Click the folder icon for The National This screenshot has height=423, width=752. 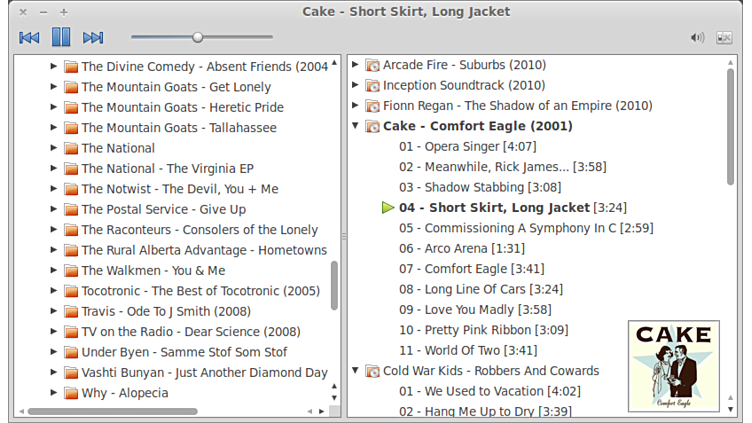pos(71,148)
